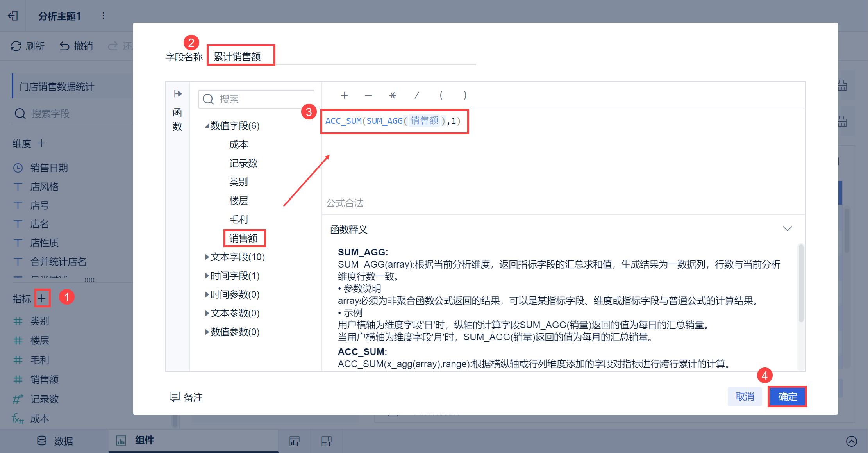Toggle the 函数 panel expand arrow
This screenshot has width=868, height=453.
pyautogui.click(x=178, y=94)
